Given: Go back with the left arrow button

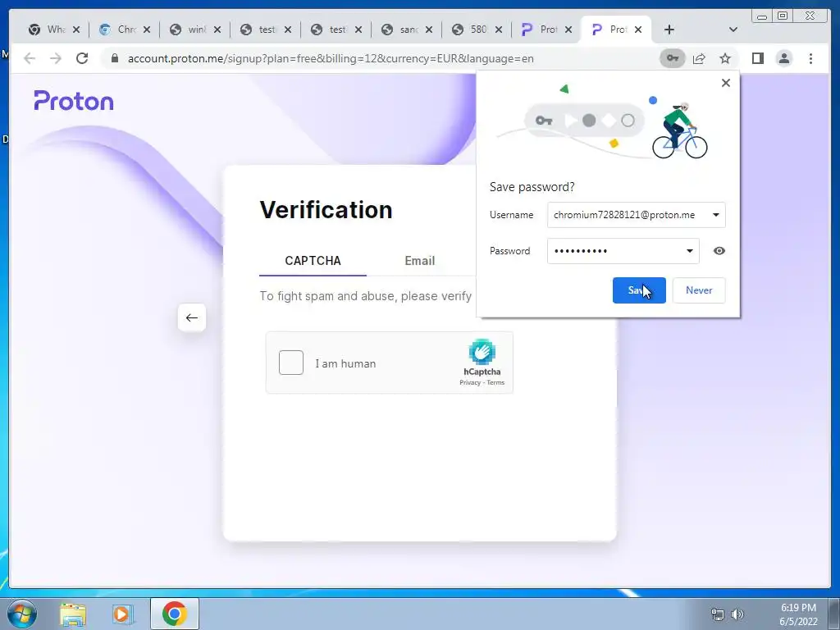Looking at the screenshot, I should click(192, 317).
